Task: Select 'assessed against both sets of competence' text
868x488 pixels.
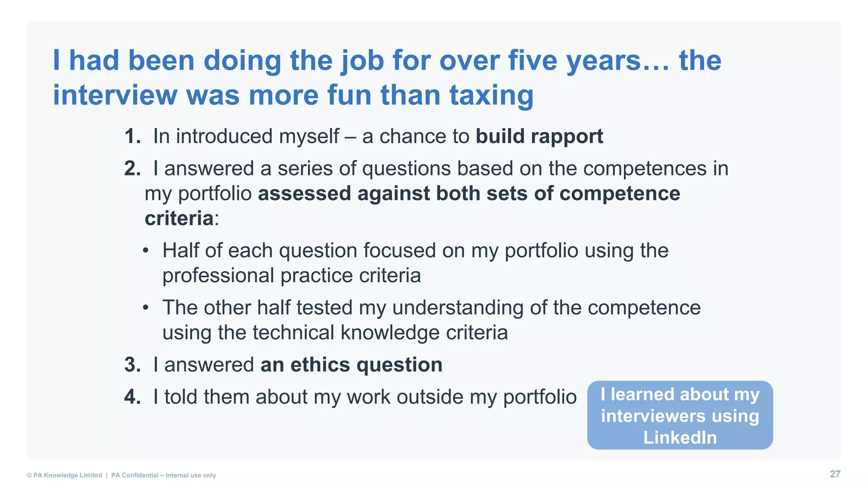Action: click(x=469, y=194)
